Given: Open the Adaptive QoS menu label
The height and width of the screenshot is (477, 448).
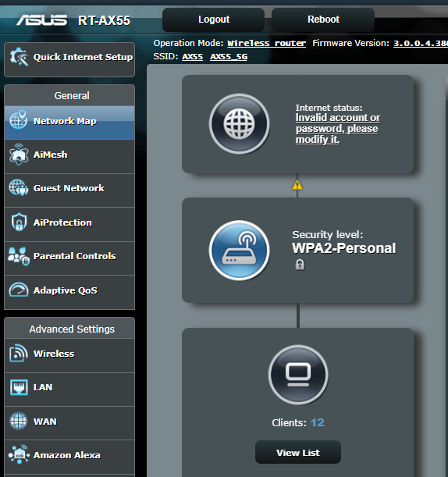Looking at the screenshot, I should click(66, 290).
